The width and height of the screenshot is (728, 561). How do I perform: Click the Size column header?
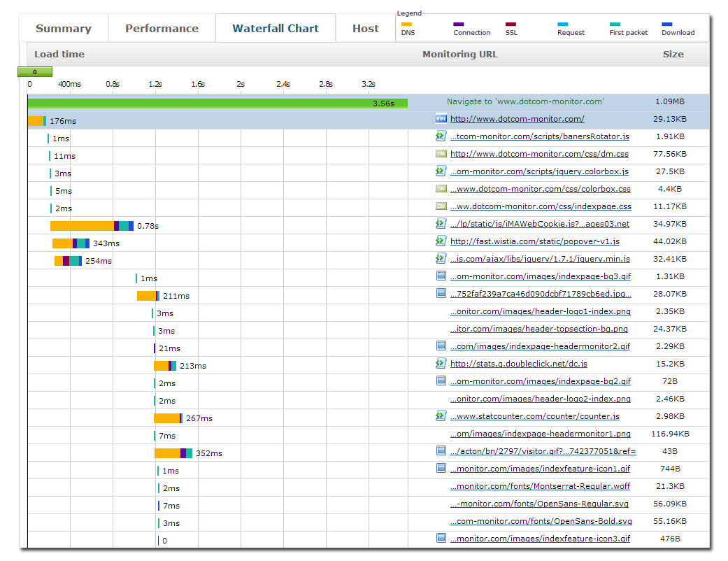(673, 54)
